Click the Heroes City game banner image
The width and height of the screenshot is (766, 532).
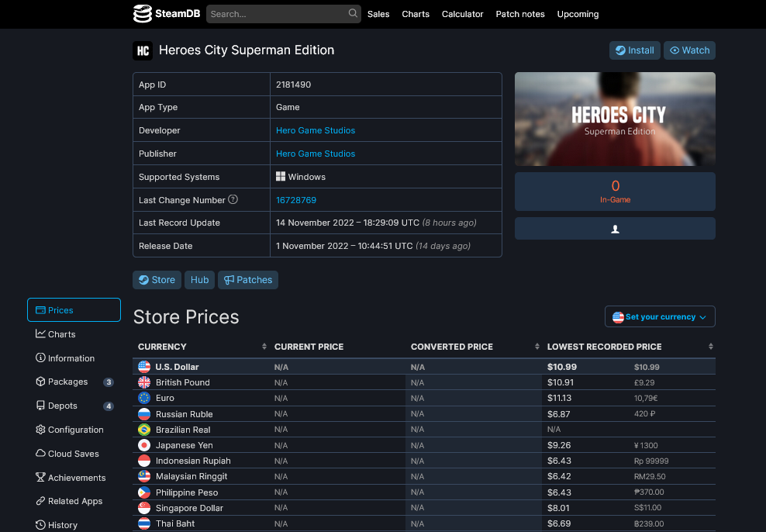tap(615, 119)
